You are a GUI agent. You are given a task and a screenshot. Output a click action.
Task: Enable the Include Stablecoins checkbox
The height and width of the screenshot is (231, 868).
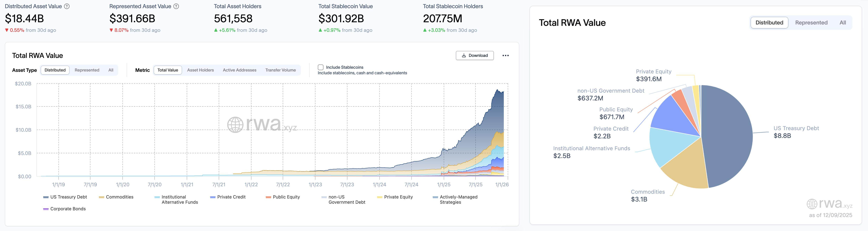[x=320, y=67]
